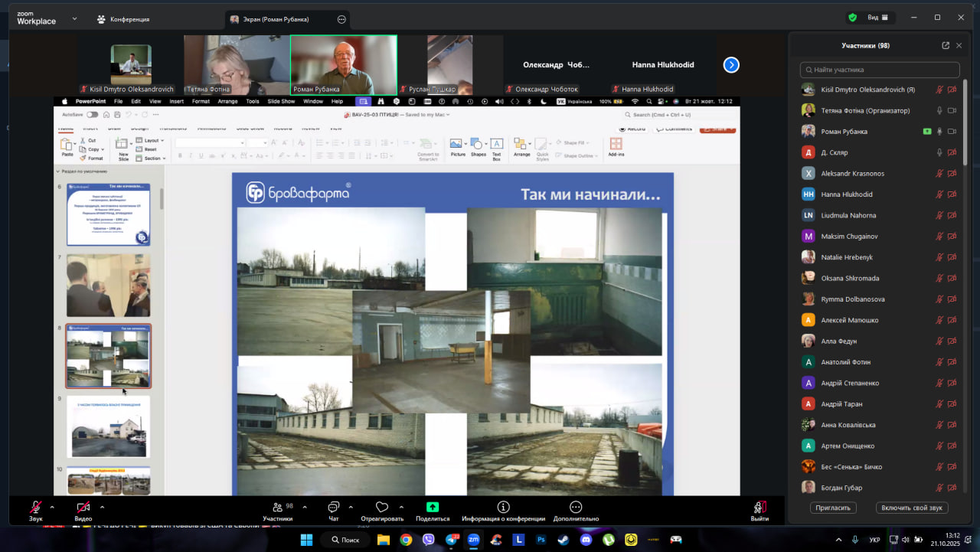
Task: Click the Leave (Выйти) meeting icon
Action: pyautogui.click(x=759, y=508)
